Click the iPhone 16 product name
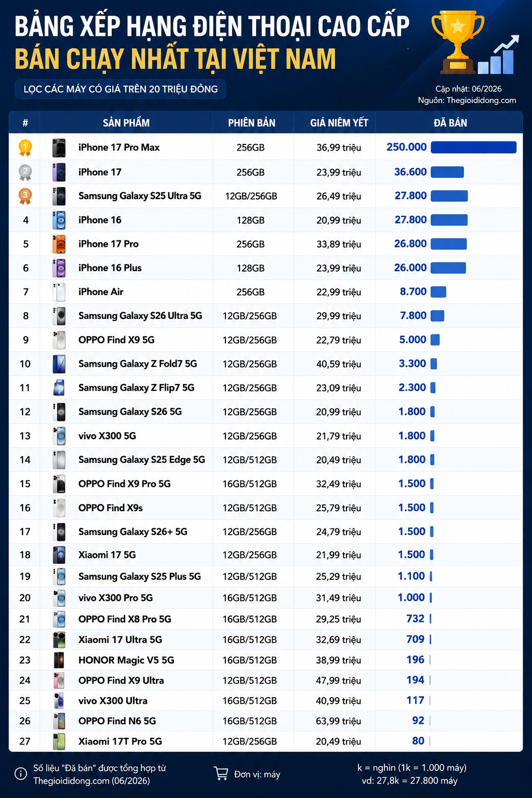Screen dimensions: 532x798 coord(100,220)
